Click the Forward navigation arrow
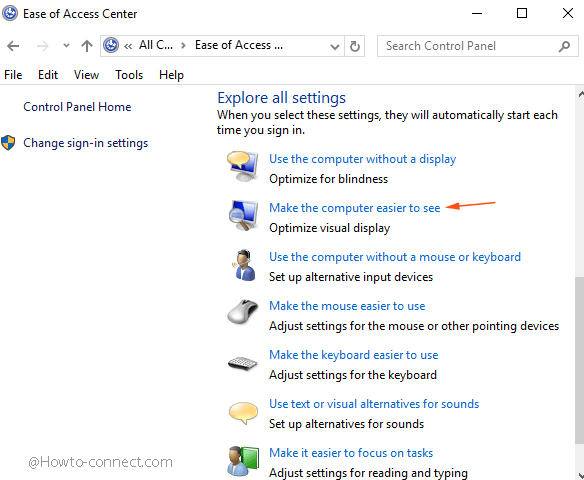The width and height of the screenshot is (584, 480). 42,46
